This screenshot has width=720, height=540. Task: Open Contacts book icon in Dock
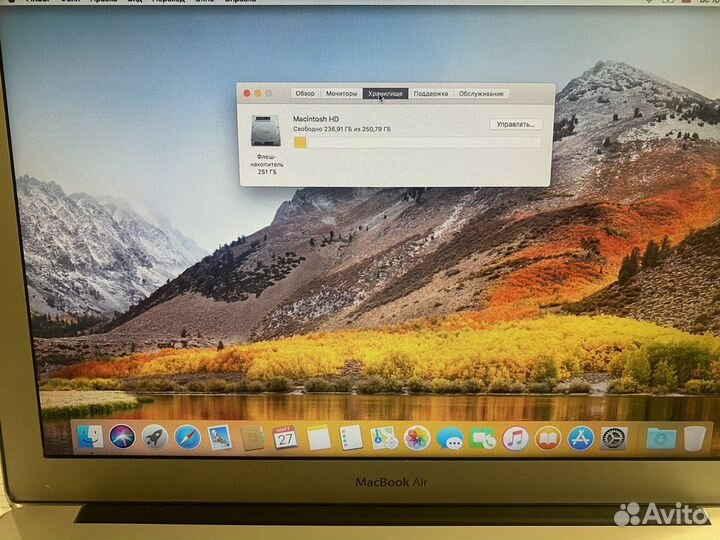(252, 438)
